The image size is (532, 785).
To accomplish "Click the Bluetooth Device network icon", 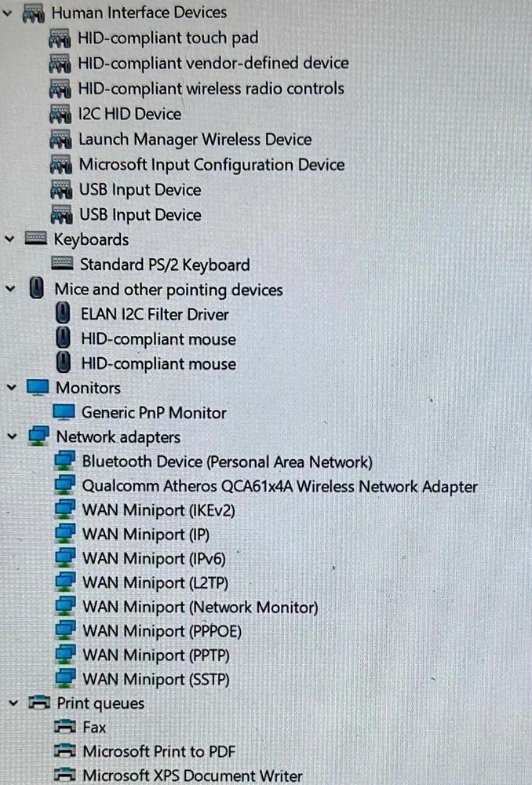I will [x=65, y=461].
